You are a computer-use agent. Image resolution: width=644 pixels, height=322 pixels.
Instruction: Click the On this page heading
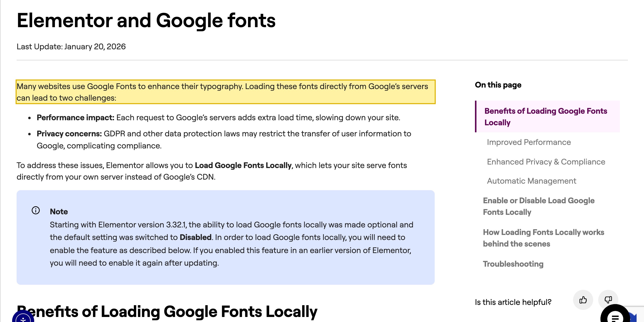point(498,85)
